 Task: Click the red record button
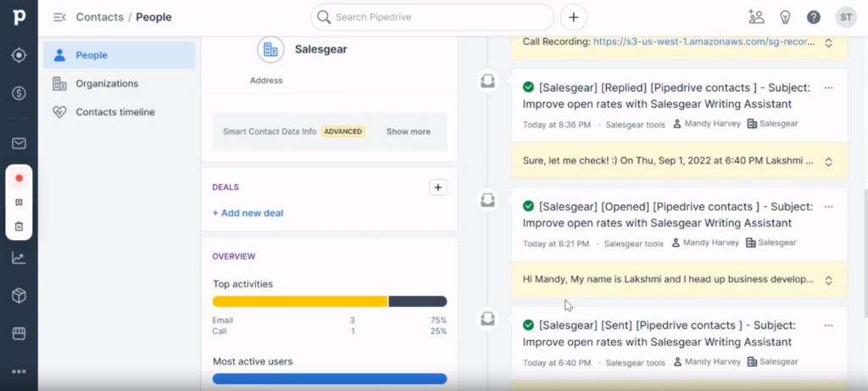coord(19,178)
